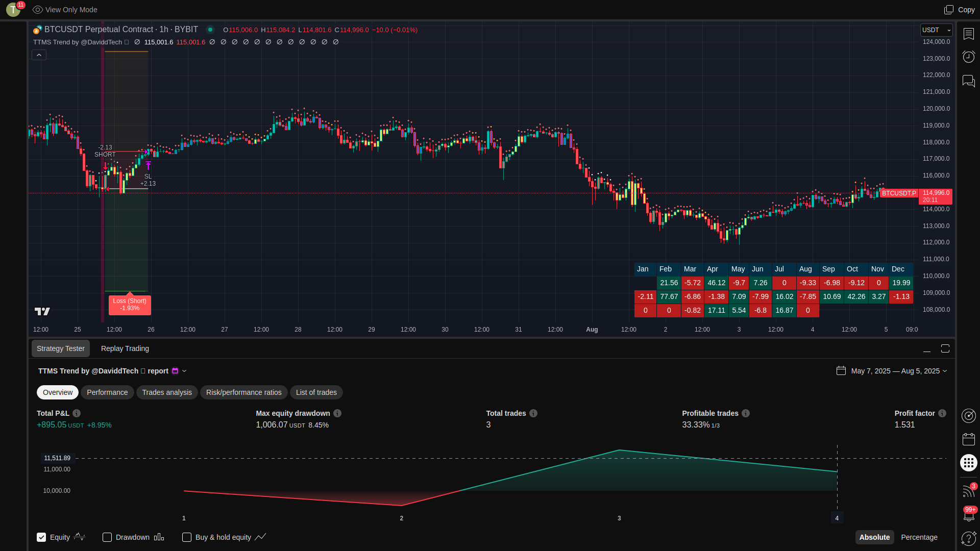This screenshot has width=980, height=551.
Task: Click the Feb 77.67 cell in the monthly table
Action: tap(669, 296)
